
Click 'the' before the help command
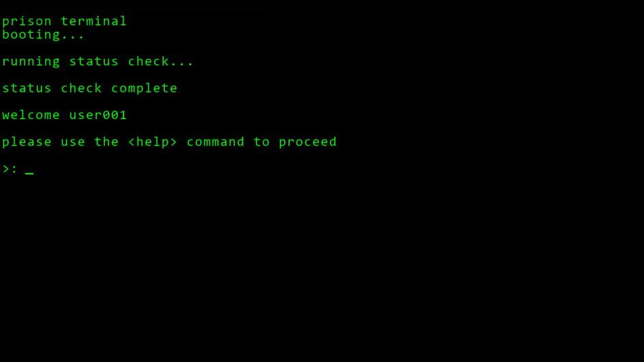pos(106,142)
